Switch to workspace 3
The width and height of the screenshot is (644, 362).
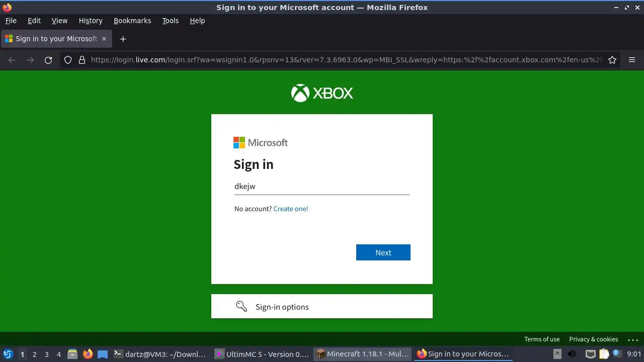coord(46,354)
